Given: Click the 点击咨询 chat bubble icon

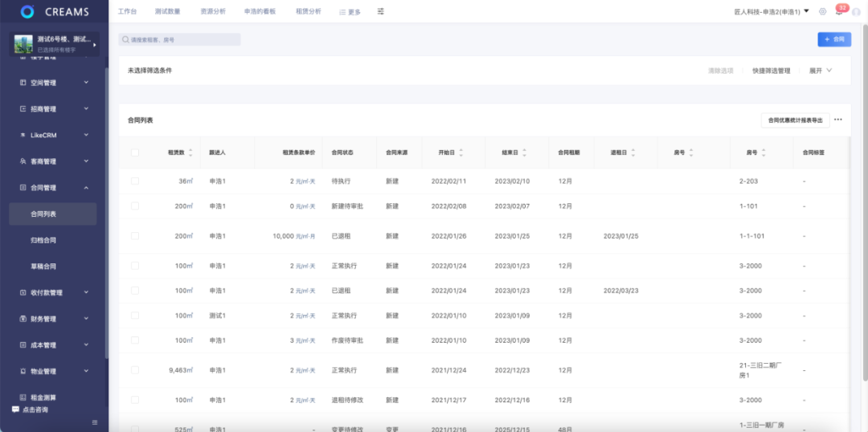Looking at the screenshot, I should tap(15, 410).
